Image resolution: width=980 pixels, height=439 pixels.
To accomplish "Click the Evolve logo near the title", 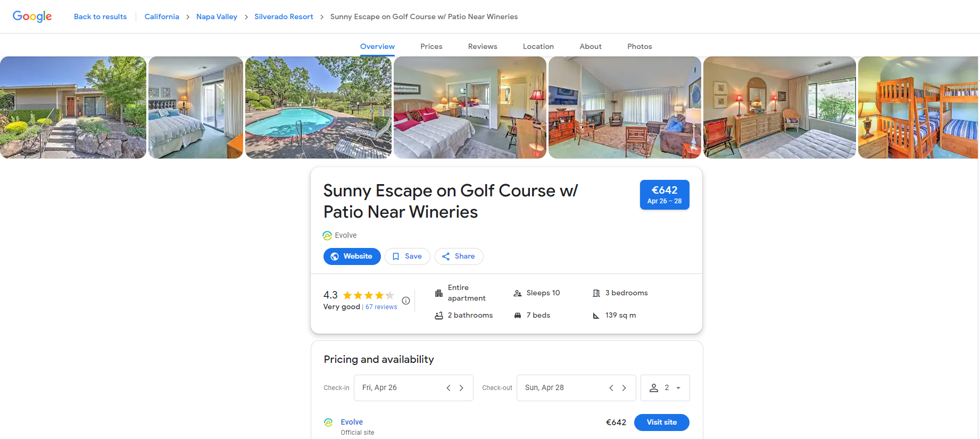I will (327, 236).
